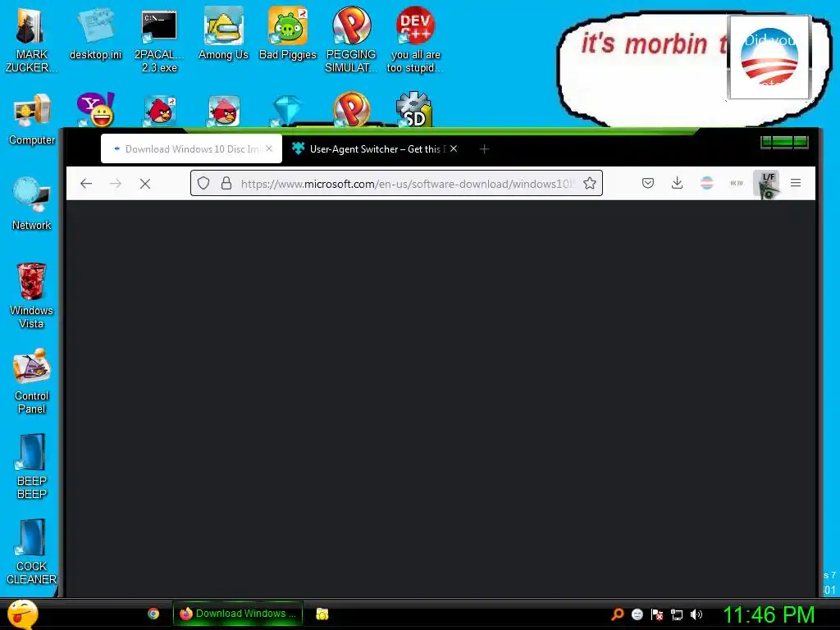
Task: Click the striped flag extension icon
Action: click(706, 183)
